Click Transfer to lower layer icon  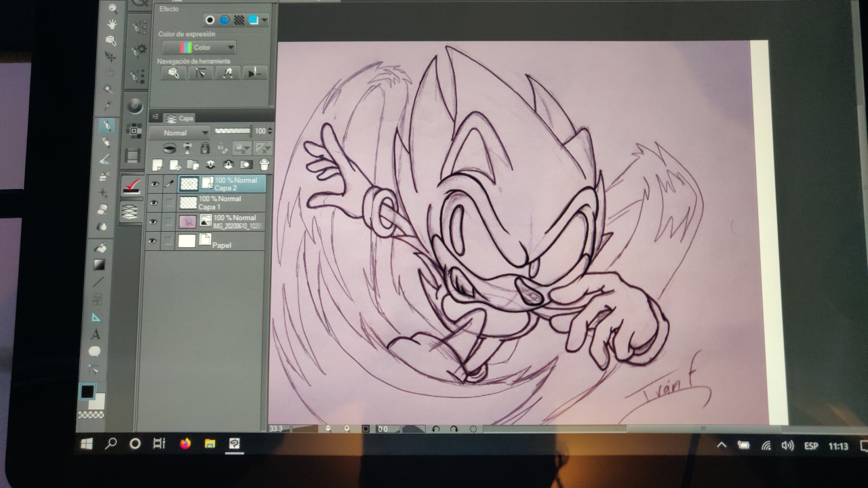[210, 165]
